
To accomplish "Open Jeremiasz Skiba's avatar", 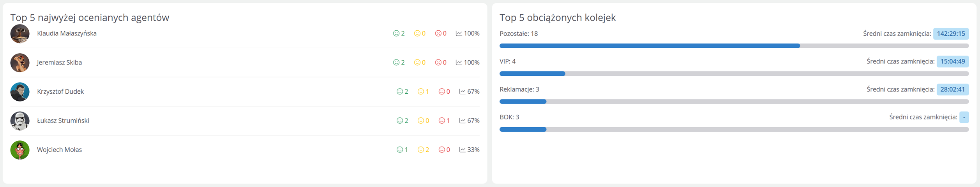I will coord(20,63).
